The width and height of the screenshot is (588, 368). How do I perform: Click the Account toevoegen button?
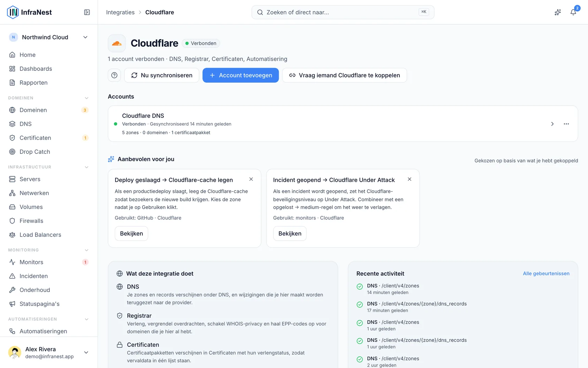pos(241,75)
